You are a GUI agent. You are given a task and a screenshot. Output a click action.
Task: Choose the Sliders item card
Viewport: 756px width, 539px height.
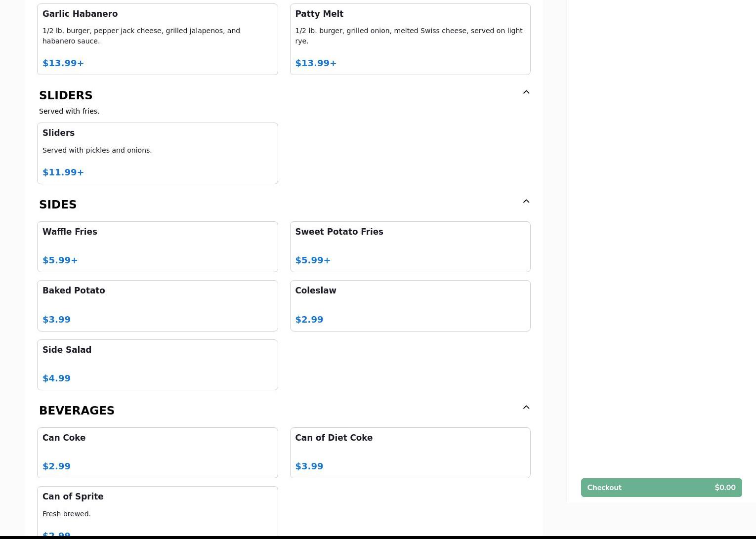click(x=157, y=153)
